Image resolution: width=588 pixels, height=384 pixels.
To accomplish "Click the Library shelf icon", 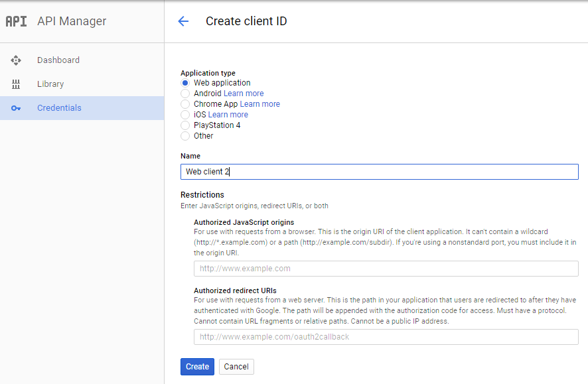I will (x=16, y=84).
